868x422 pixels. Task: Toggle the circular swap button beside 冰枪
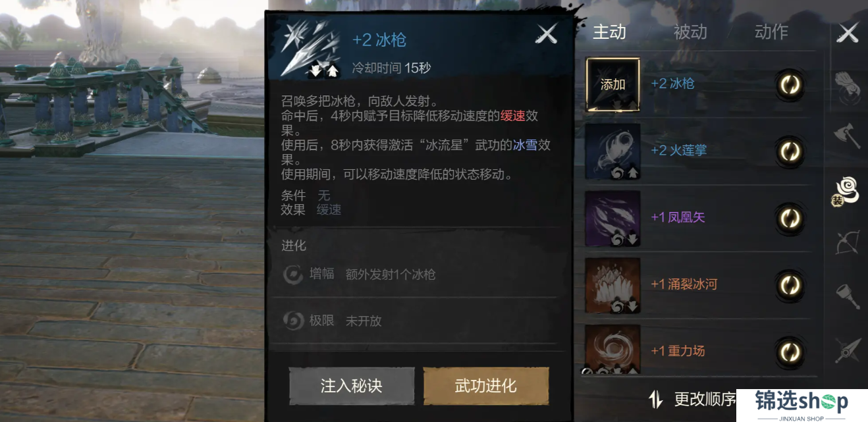(789, 85)
